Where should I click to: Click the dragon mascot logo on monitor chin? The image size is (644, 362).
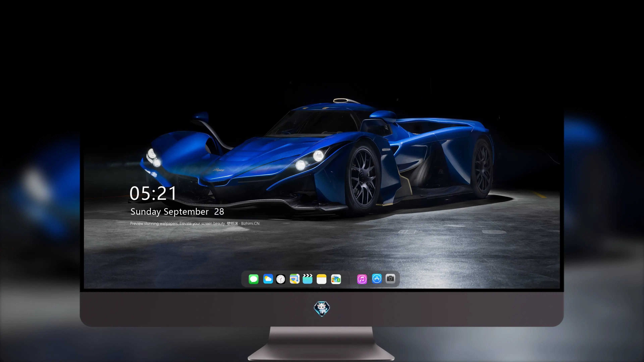click(322, 309)
